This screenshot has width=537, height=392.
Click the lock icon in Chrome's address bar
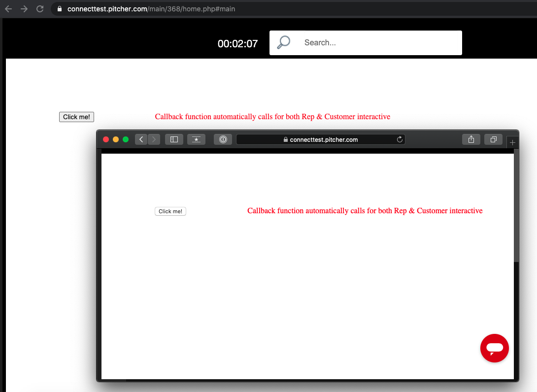click(x=60, y=9)
